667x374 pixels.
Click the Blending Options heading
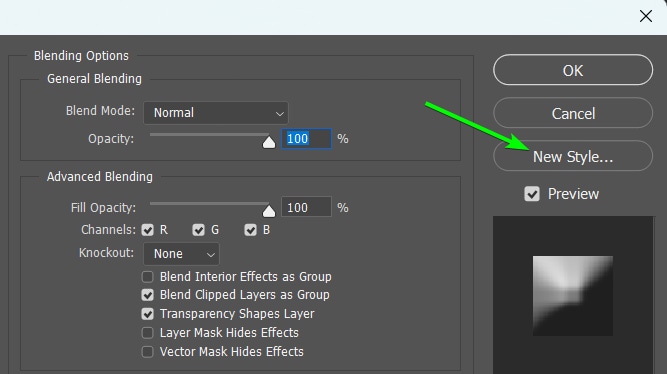point(81,56)
